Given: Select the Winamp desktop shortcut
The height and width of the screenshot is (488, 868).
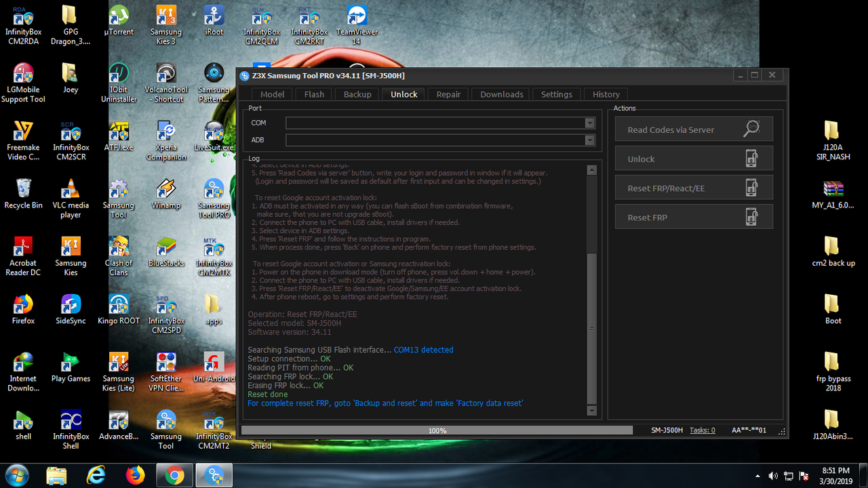Looking at the screenshot, I should (166, 194).
